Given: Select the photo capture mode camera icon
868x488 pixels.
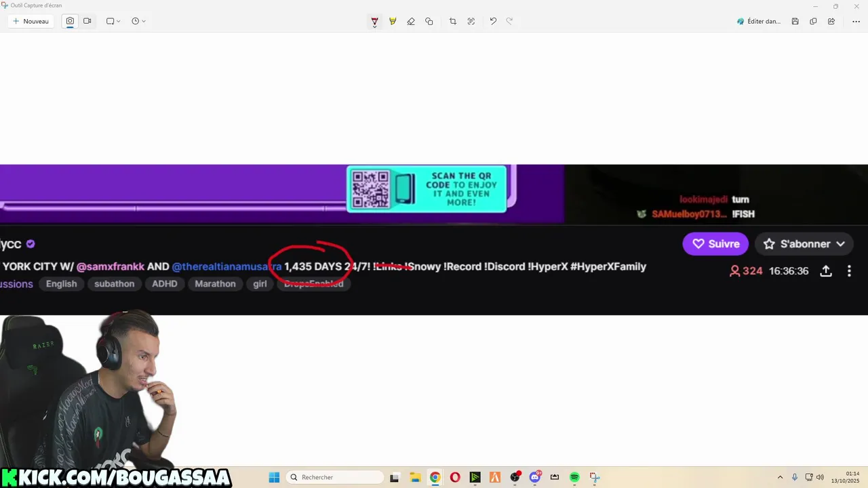Looking at the screenshot, I should pos(70,21).
